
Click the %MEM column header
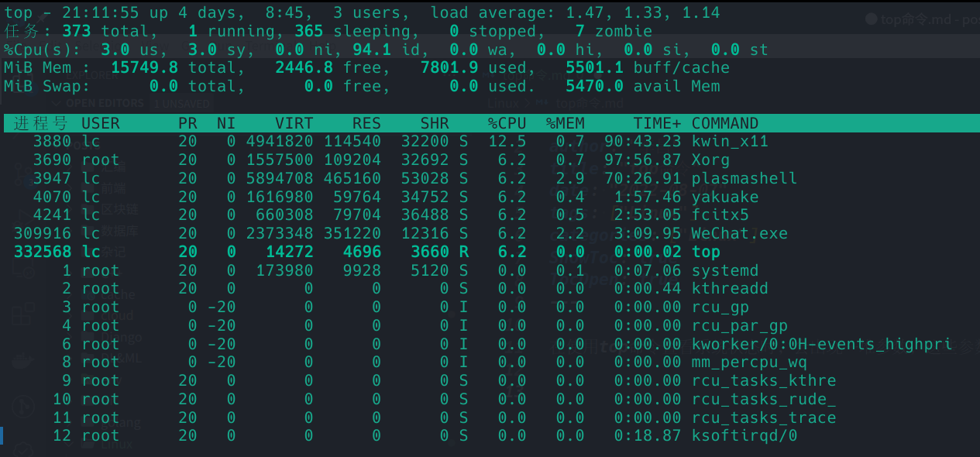coord(566,123)
